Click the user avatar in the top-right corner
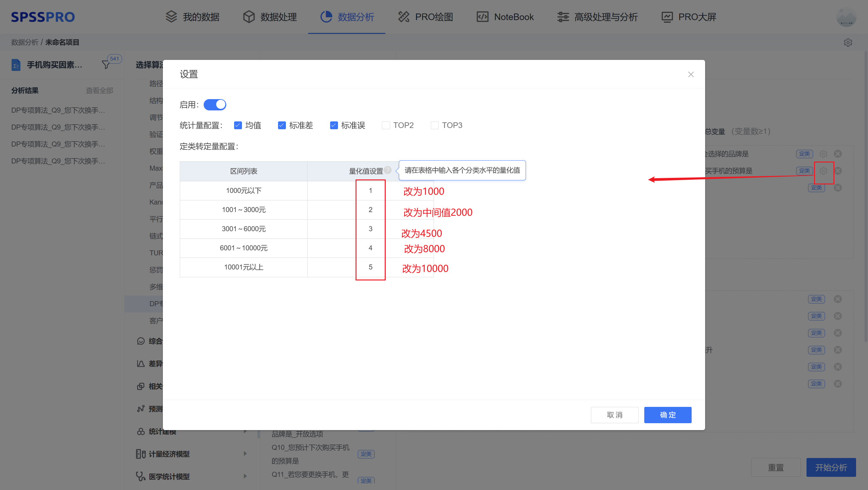The height and width of the screenshot is (490, 868). pos(847,17)
